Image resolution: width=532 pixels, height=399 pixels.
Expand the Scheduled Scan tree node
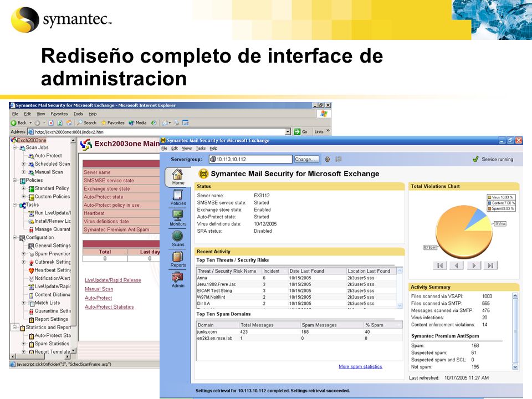point(23,164)
